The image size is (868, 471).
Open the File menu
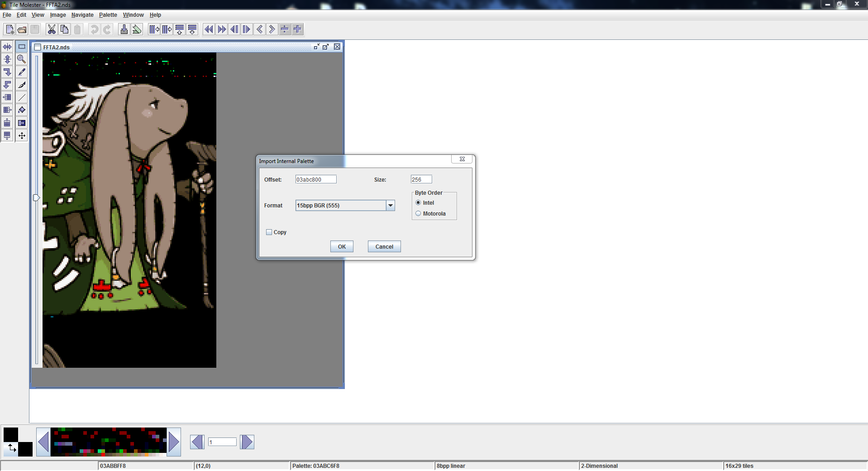pyautogui.click(x=7, y=15)
